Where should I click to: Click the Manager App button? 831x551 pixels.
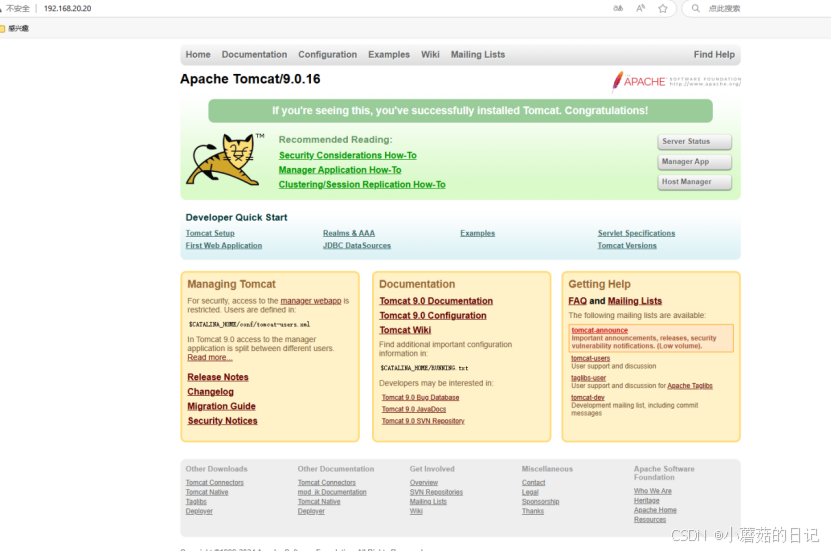pyautogui.click(x=695, y=162)
